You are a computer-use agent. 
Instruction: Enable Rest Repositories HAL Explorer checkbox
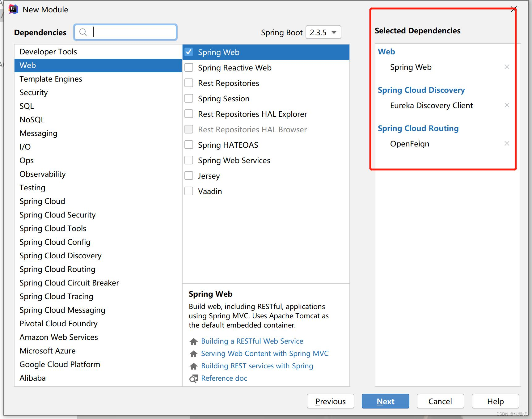pyautogui.click(x=189, y=114)
